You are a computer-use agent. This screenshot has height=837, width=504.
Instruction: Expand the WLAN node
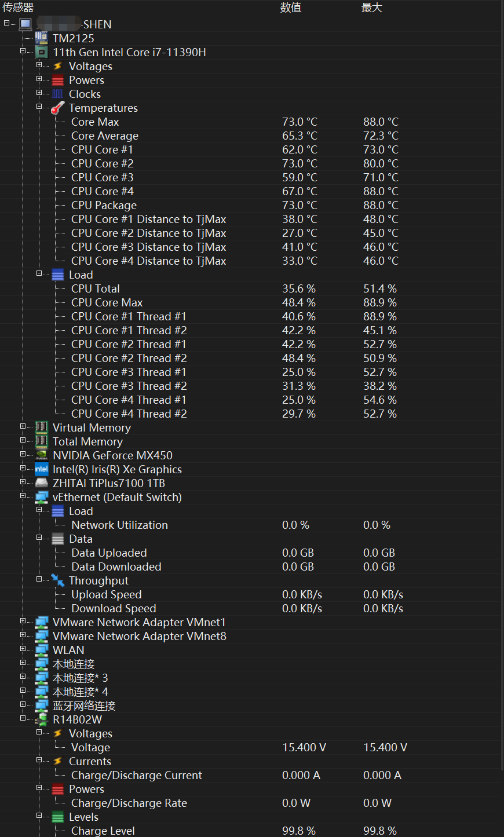point(23,649)
